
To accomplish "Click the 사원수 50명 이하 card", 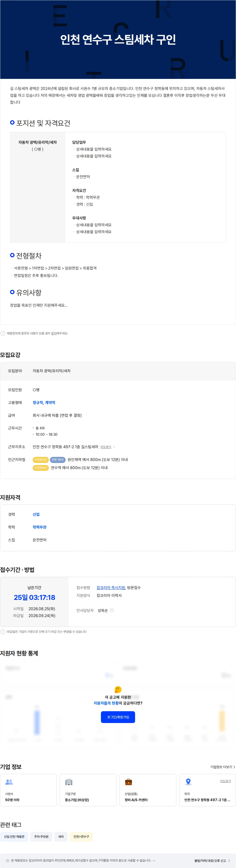I will [x=28, y=790].
